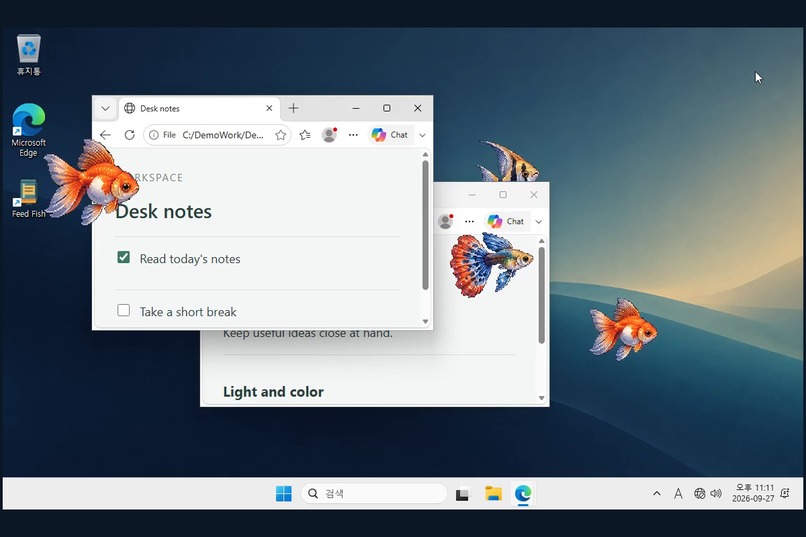Click the back browser window's vertical scrollbar
Viewport: 806px width, 537px height.
click(541, 295)
